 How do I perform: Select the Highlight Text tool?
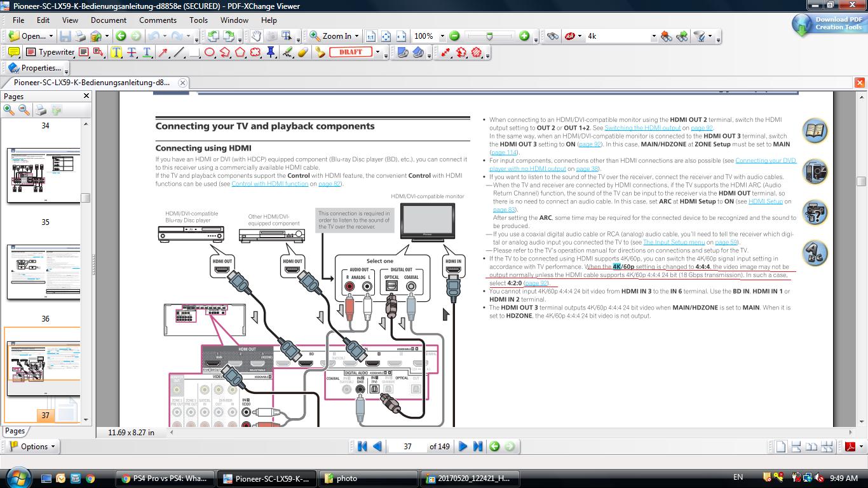[116, 52]
